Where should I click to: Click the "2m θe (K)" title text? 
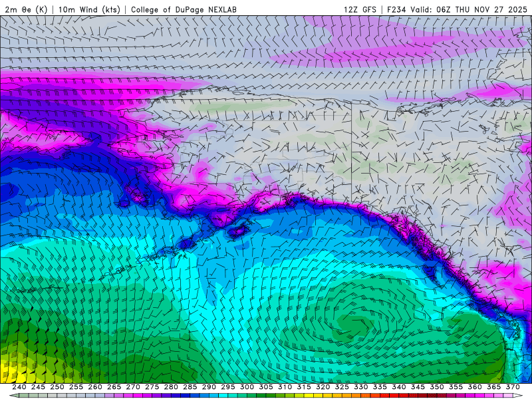pos(26,9)
